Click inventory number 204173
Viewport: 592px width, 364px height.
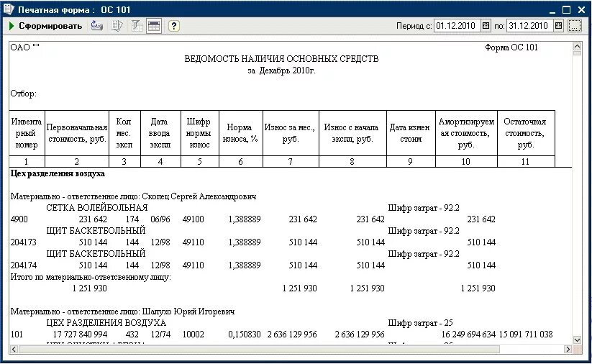click(x=24, y=242)
